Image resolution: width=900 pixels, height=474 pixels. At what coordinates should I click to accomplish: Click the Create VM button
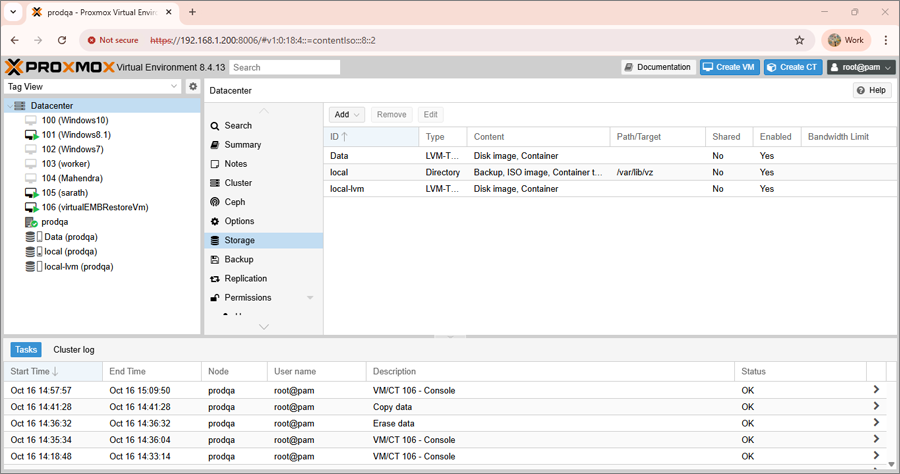(728, 67)
